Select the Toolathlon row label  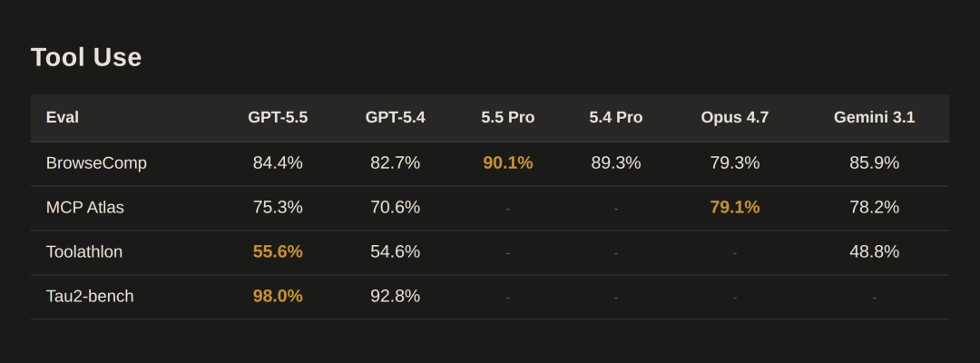(84, 252)
